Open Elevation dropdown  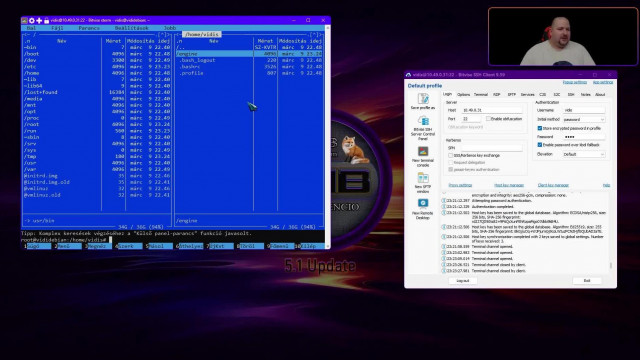tap(584, 154)
